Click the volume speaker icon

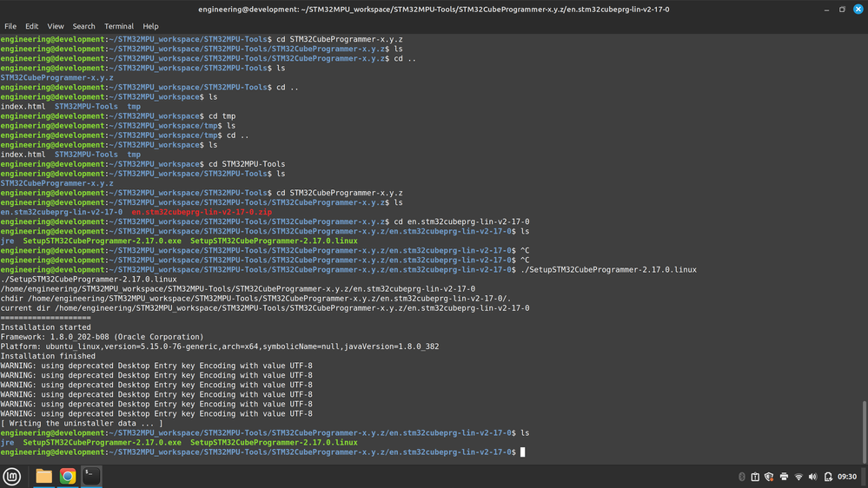[812, 477]
